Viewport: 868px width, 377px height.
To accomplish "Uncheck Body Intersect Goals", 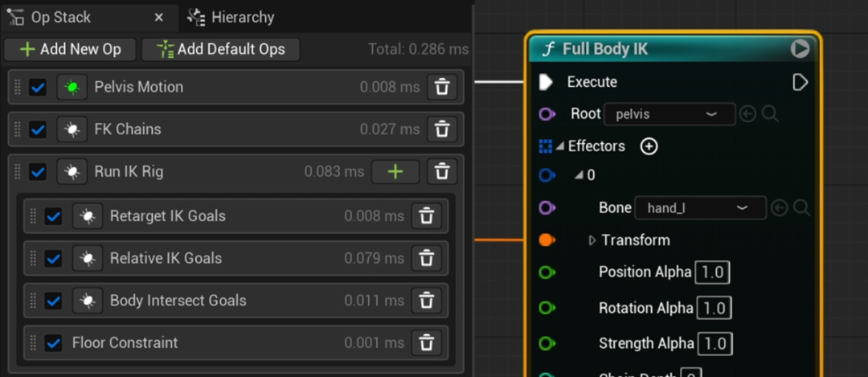I will 53,301.
